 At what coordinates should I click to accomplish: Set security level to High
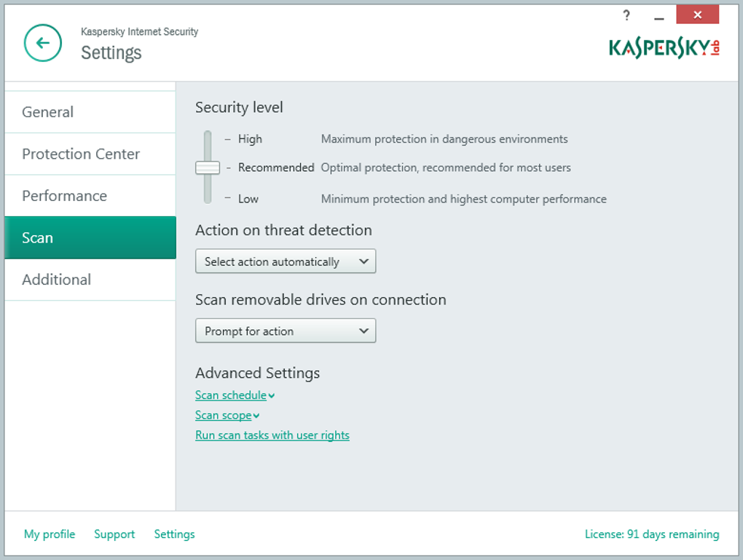208,139
